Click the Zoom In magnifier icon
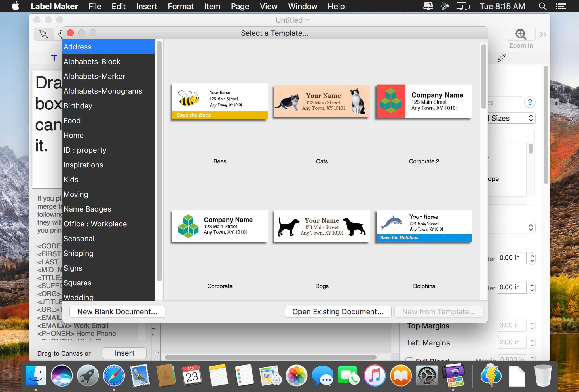 pos(521,34)
